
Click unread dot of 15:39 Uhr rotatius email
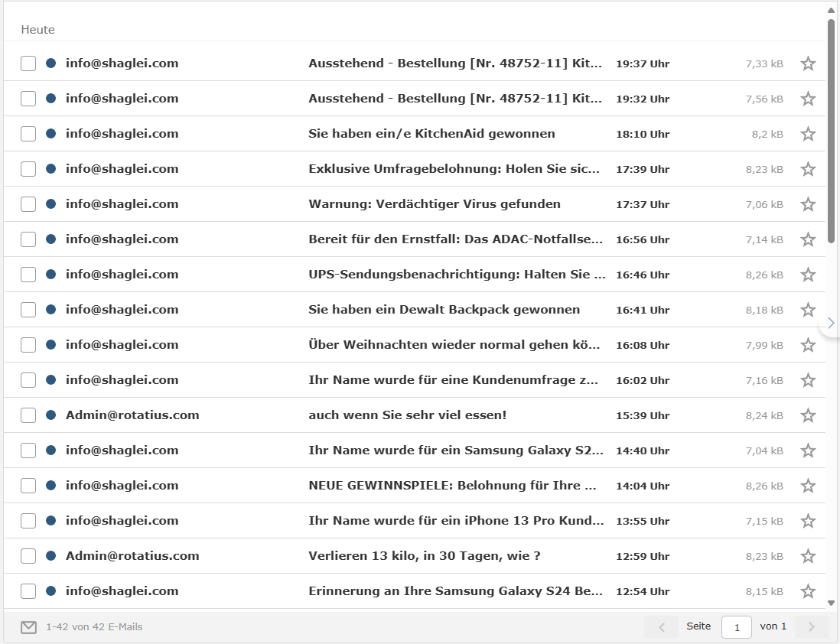51,415
